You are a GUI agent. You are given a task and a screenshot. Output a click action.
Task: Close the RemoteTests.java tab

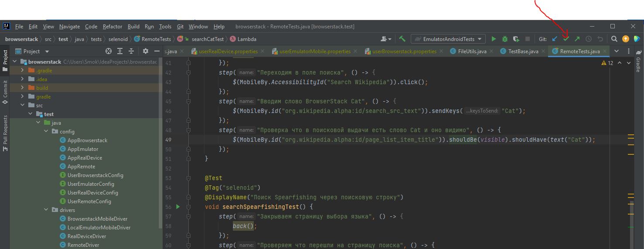click(604, 51)
